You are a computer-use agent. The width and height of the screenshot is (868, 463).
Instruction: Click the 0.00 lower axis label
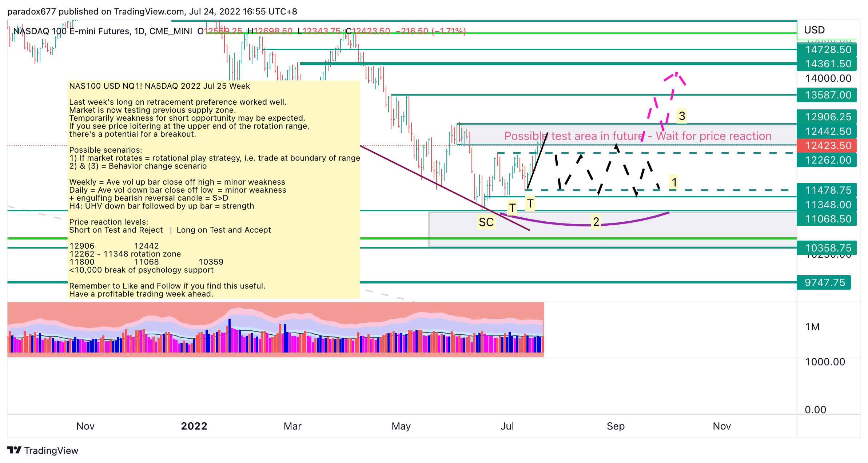pyautogui.click(x=815, y=410)
